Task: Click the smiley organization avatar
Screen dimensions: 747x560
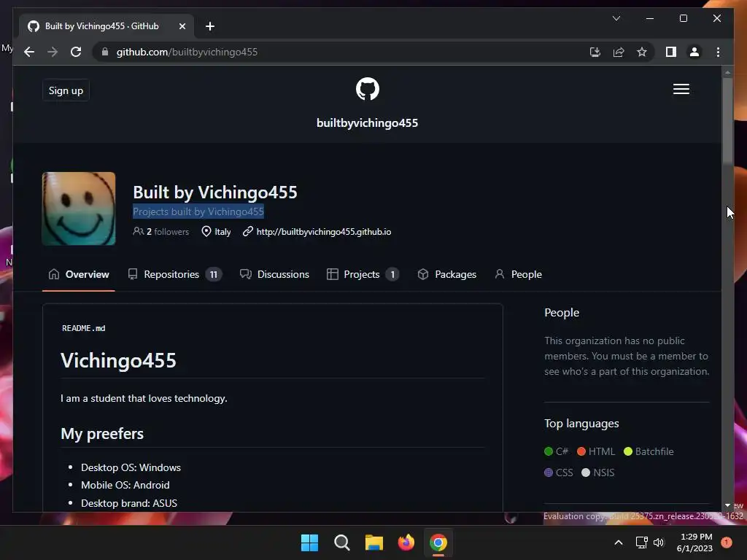Action: 79,209
